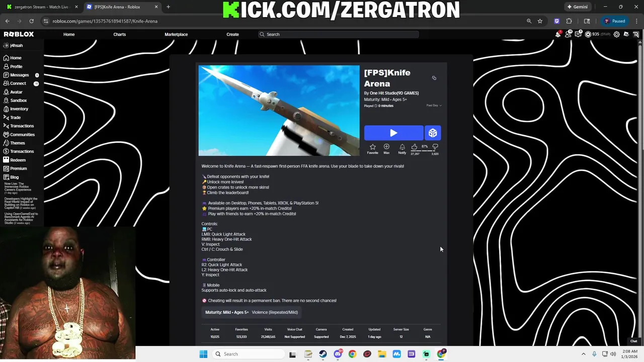The image size is (644, 362).
Task: Open Premium in the left sidebar
Action: click(x=15, y=168)
